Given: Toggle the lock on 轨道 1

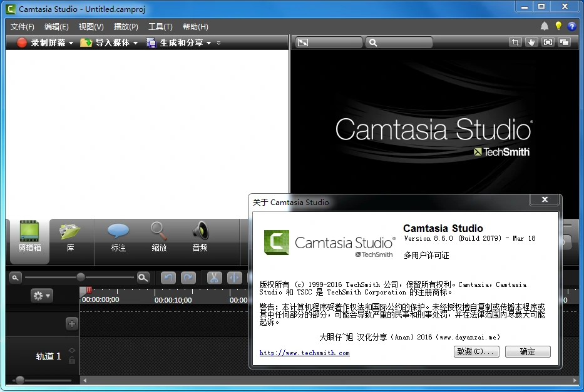Looking at the screenshot, I should pyautogui.click(x=72, y=360).
